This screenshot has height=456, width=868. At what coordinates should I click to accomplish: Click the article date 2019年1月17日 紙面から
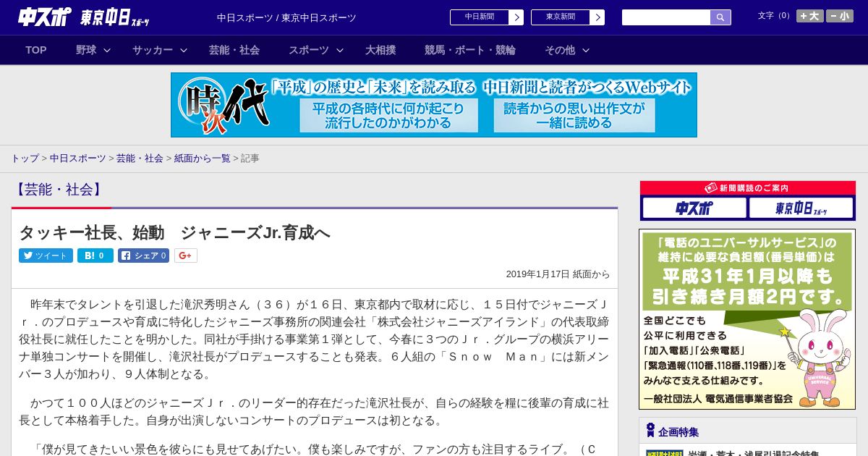coord(558,274)
